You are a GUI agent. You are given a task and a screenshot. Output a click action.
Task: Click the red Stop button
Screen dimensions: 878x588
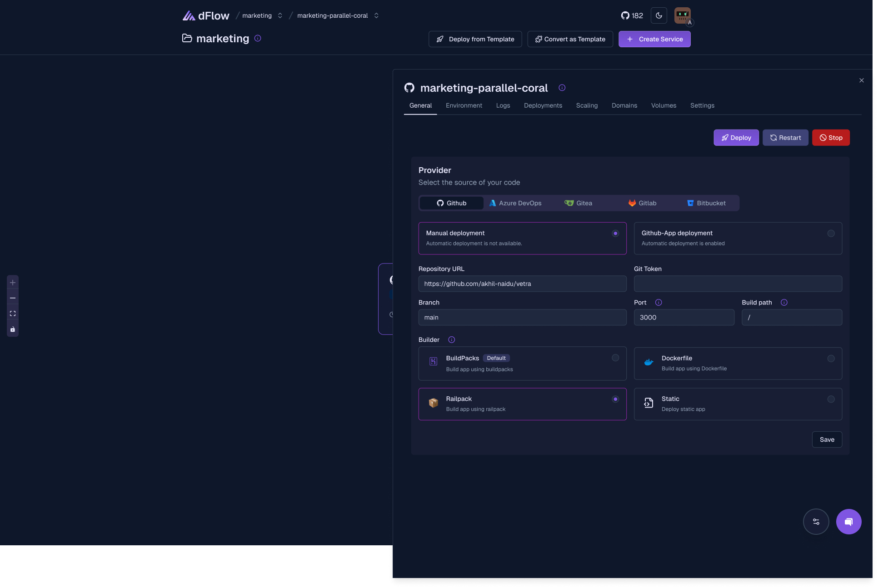coord(831,138)
